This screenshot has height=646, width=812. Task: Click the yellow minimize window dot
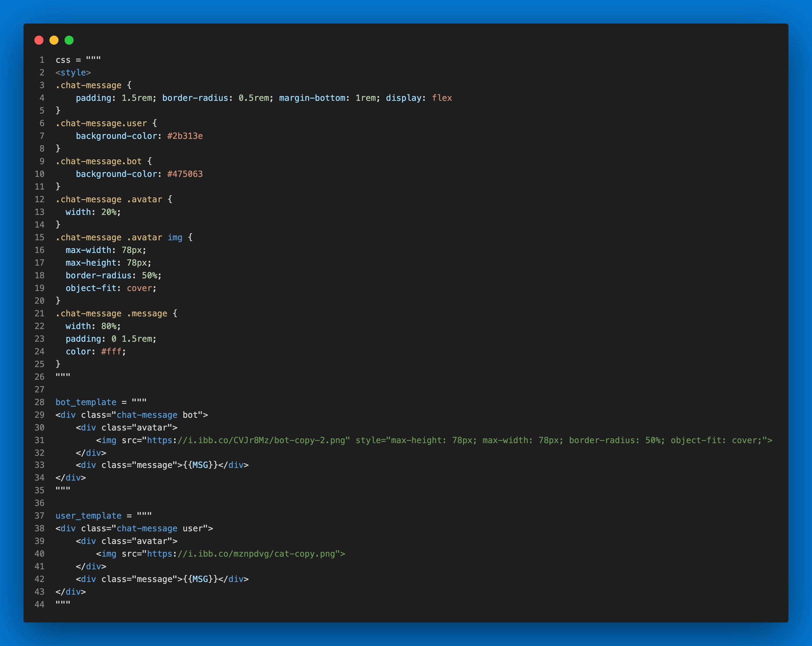[54, 40]
